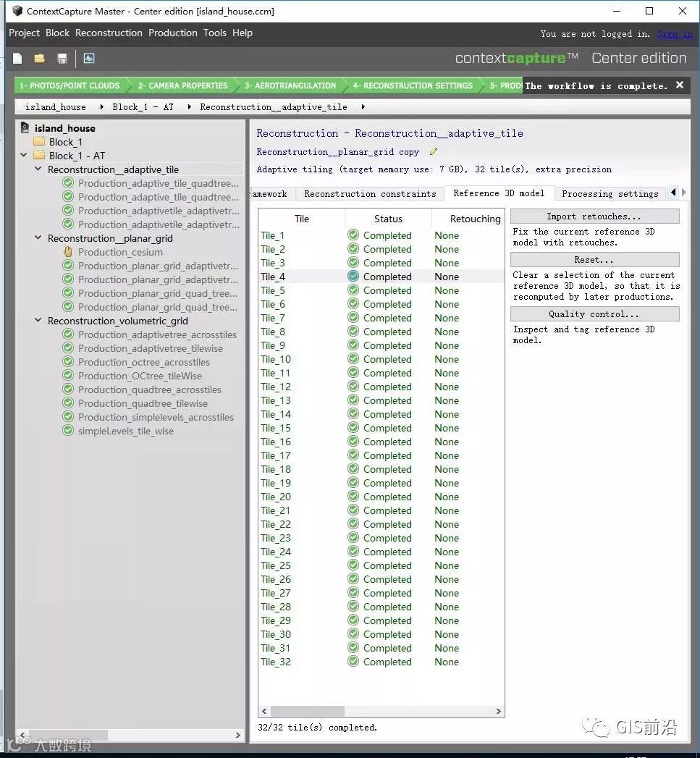Click tile table scrollbar right arrow
The width and height of the screenshot is (700, 758).
(499, 711)
